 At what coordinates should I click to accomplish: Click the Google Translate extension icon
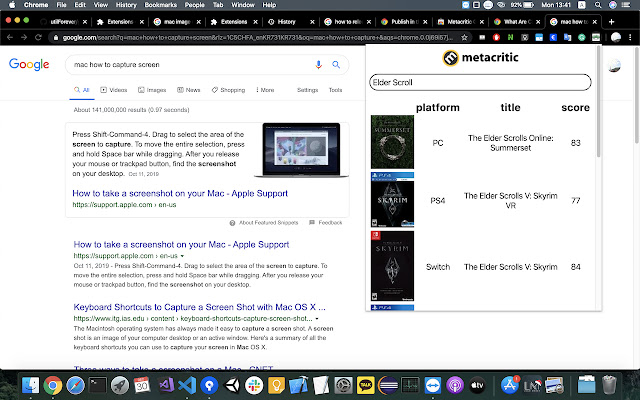[567, 38]
